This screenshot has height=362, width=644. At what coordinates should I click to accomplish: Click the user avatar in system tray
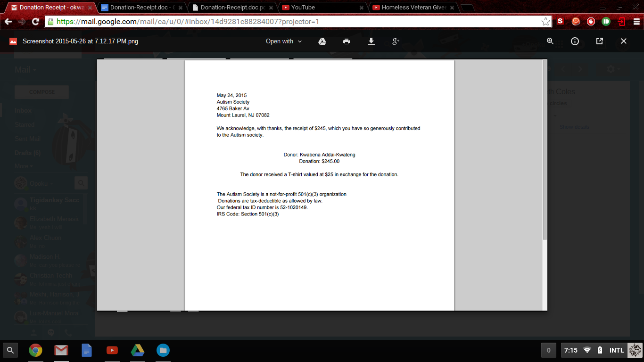pos(635,350)
